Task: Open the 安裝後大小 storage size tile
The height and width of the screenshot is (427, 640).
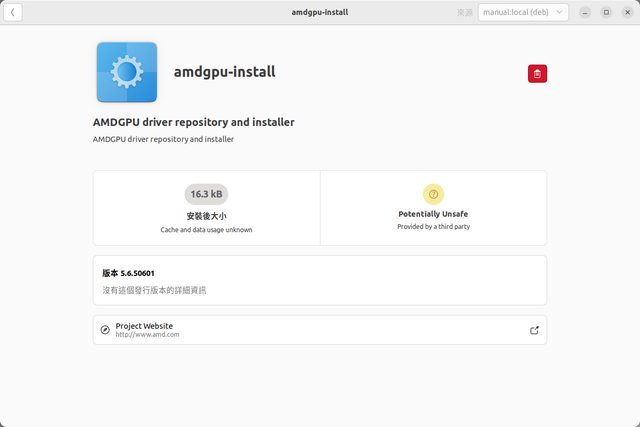Action: (206, 208)
